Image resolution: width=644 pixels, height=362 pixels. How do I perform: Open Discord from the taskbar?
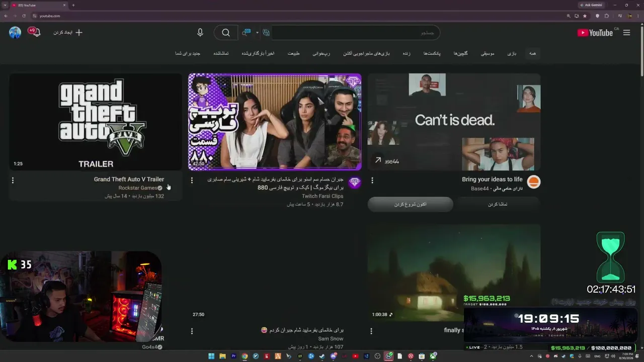pyautogui.click(x=333, y=356)
